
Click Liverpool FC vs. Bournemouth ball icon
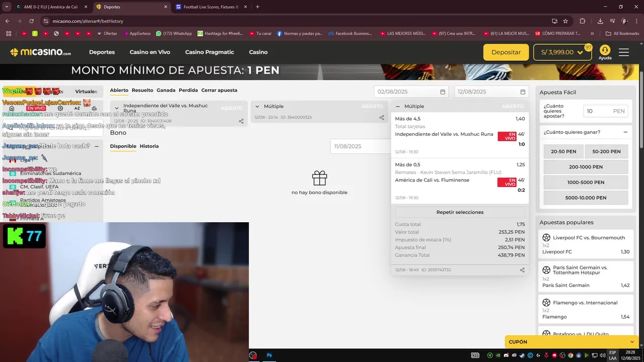pyautogui.click(x=546, y=237)
